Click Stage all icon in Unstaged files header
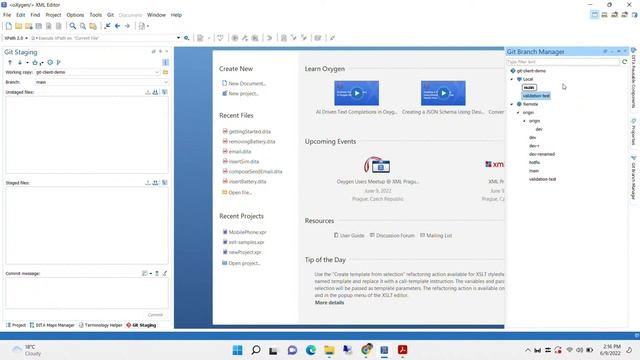640x360 pixels. point(156,92)
